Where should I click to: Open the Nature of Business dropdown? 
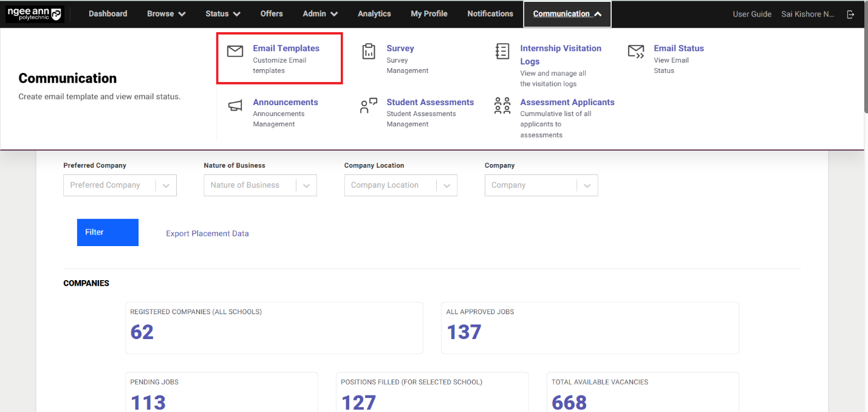tap(306, 186)
